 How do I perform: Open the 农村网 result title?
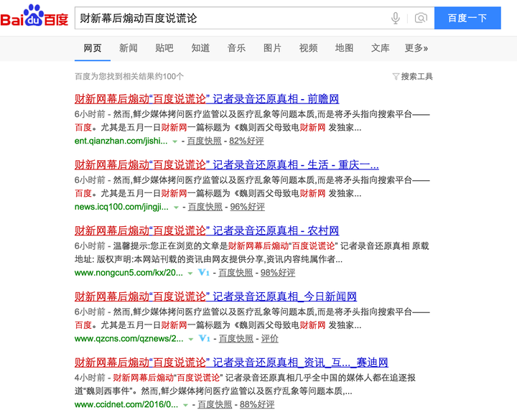point(207,230)
